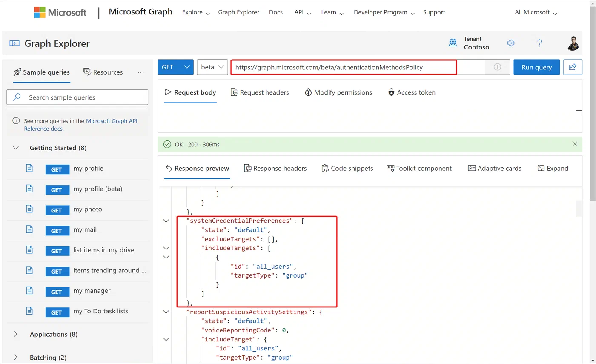This screenshot has height=364, width=596.
Task: Select the Modify permissions tab
Action: pyautogui.click(x=338, y=92)
